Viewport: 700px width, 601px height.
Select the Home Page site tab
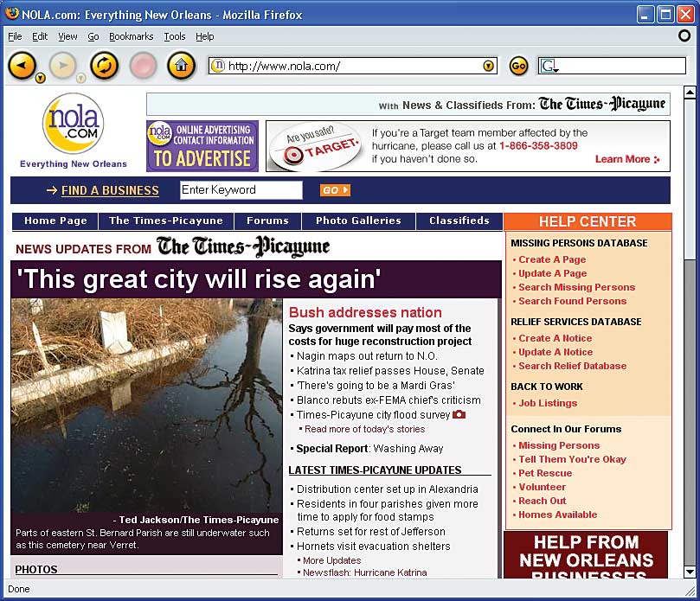pos(55,221)
